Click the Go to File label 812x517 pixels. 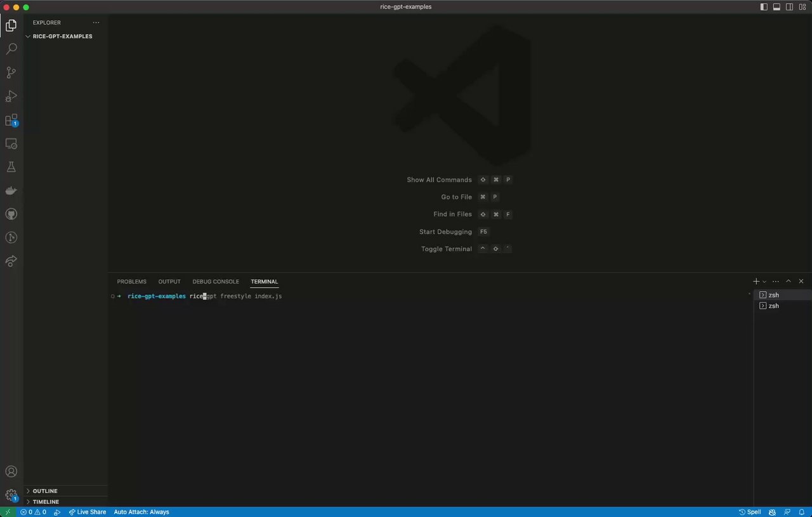457,197
